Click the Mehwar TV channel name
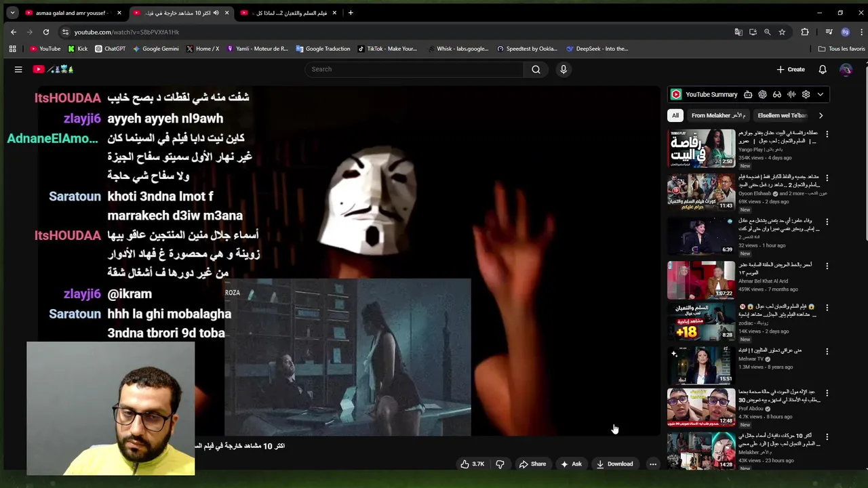 coord(751,359)
